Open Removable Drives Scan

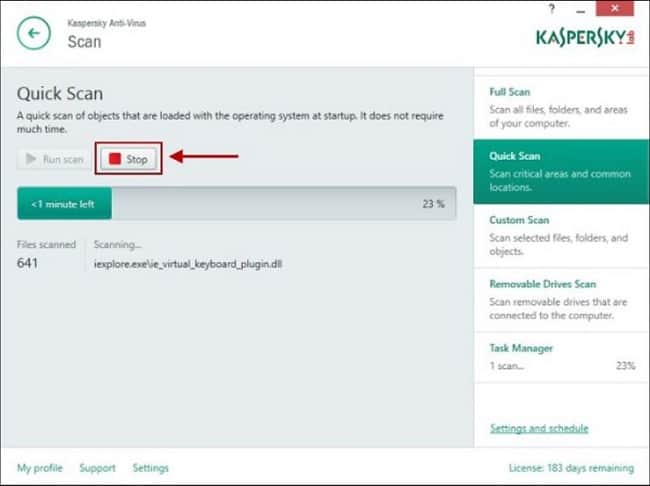[x=561, y=299]
